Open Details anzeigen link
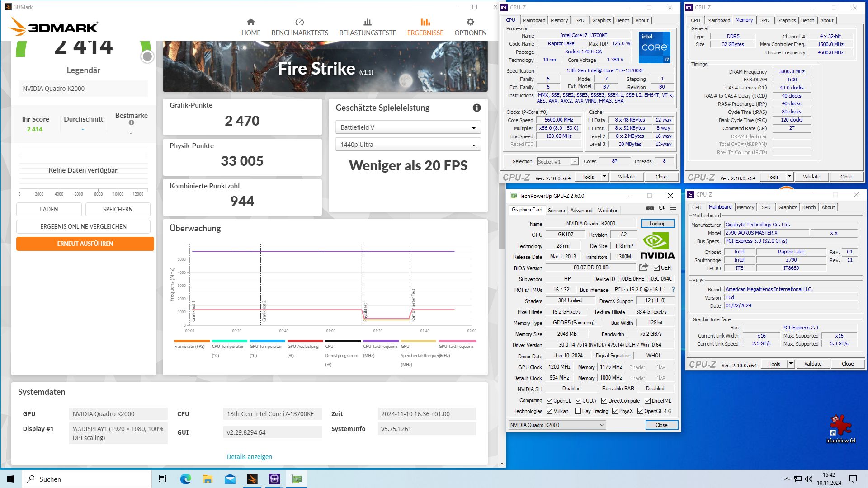The width and height of the screenshot is (868, 488). coord(249,457)
